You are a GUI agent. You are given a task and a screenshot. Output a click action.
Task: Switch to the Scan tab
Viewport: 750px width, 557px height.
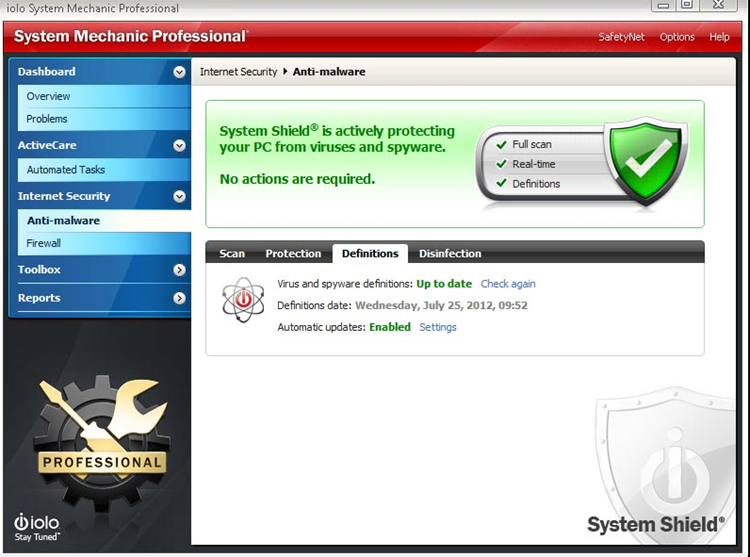tap(232, 253)
